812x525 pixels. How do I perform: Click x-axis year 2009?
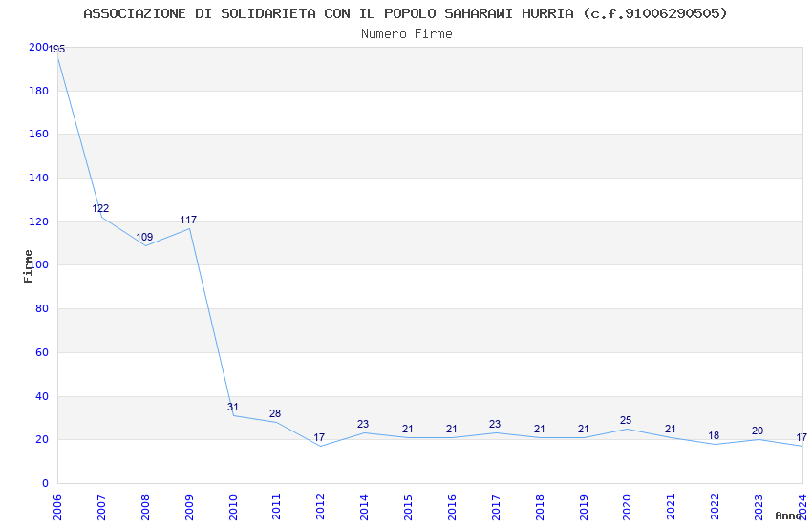tap(189, 508)
